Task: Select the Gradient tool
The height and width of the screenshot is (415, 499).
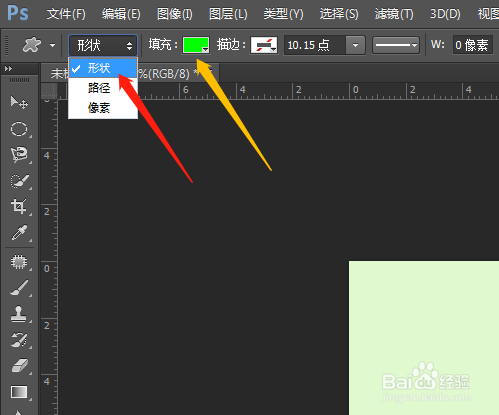Action: click(x=19, y=392)
